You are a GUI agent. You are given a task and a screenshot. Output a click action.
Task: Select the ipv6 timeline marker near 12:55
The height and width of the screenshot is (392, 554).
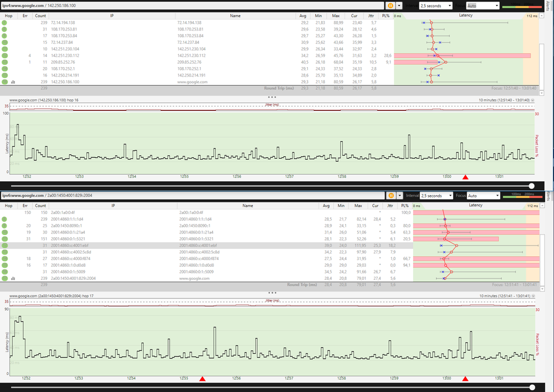pyautogui.click(x=202, y=379)
